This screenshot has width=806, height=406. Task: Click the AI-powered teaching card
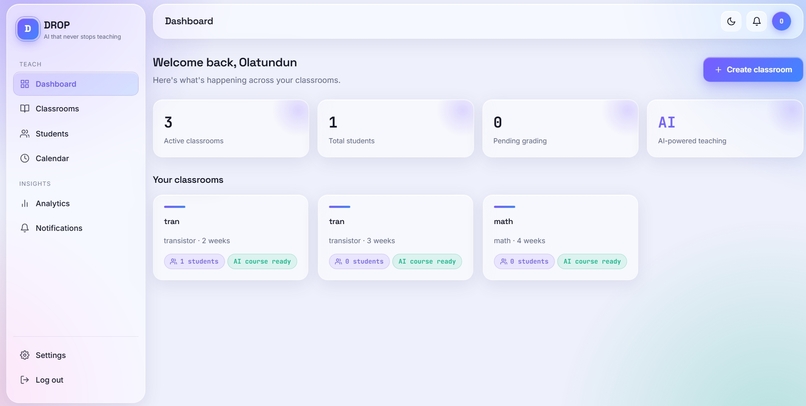click(x=725, y=128)
